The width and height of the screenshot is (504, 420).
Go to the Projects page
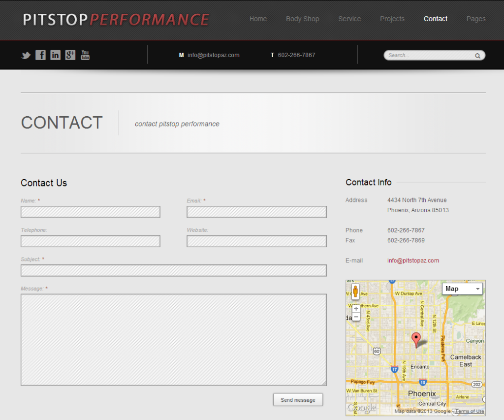pos(392,19)
